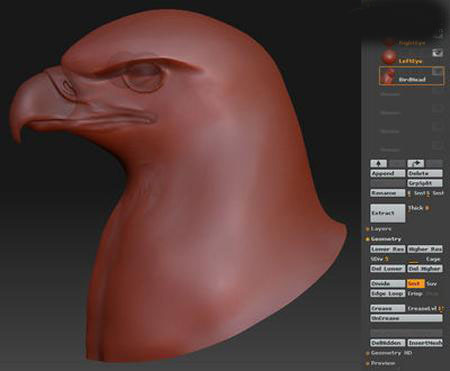Rename the current subtool
The height and width of the screenshot is (371, 450).
(388, 193)
